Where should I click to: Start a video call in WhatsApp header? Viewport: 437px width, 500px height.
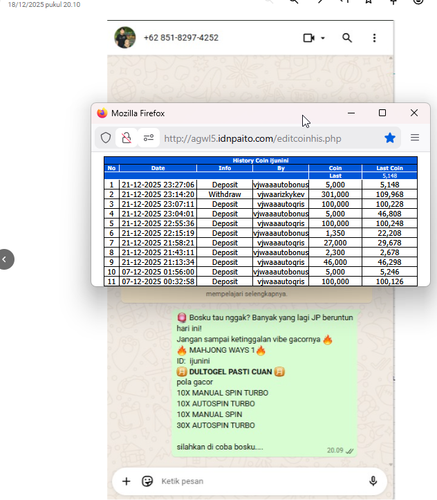[309, 38]
